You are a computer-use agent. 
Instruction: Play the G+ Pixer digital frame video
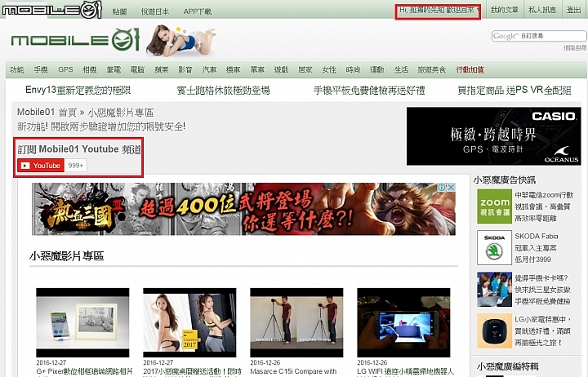82,322
